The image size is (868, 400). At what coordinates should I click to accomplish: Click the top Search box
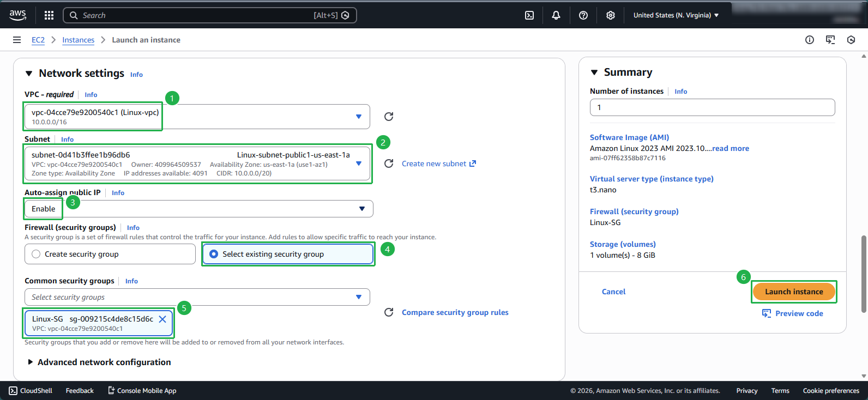click(x=210, y=15)
